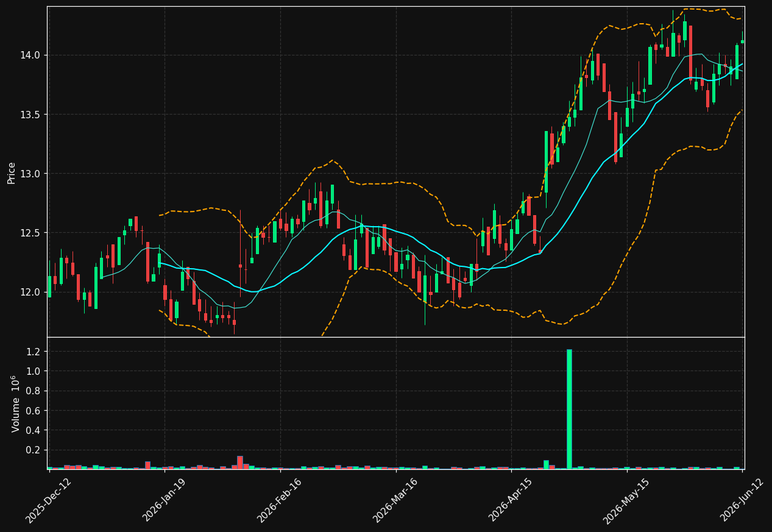Click the 2026-Feb-16 date label
Image resolution: width=772 pixels, height=532 pixels.
(280, 501)
